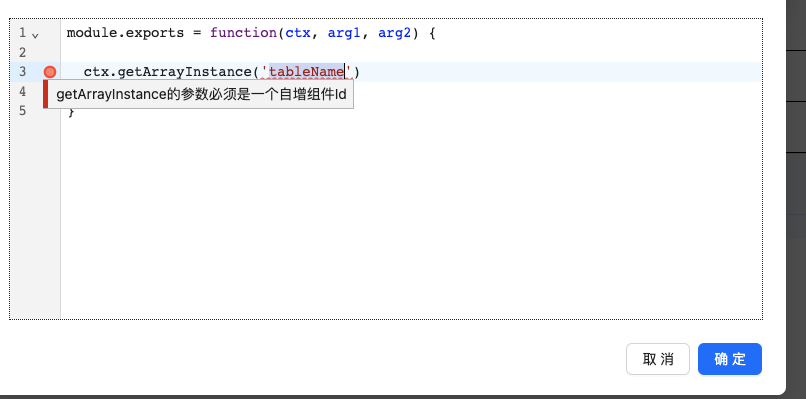The image size is (806, 399).
Task: Click the 取消 cancel button
Action: pos(657,359)
